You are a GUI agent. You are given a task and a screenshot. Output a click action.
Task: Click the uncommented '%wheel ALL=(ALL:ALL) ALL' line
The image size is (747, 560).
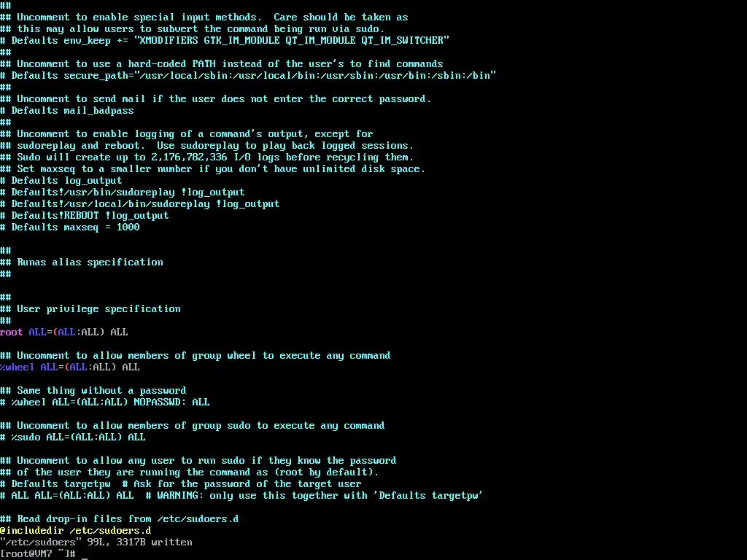coord(69,367)
